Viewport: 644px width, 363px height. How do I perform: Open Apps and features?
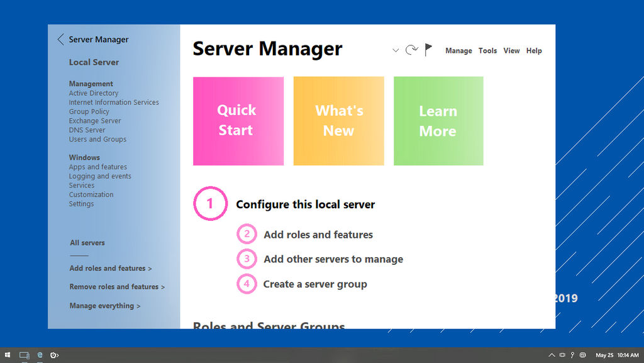pos(97,167)
